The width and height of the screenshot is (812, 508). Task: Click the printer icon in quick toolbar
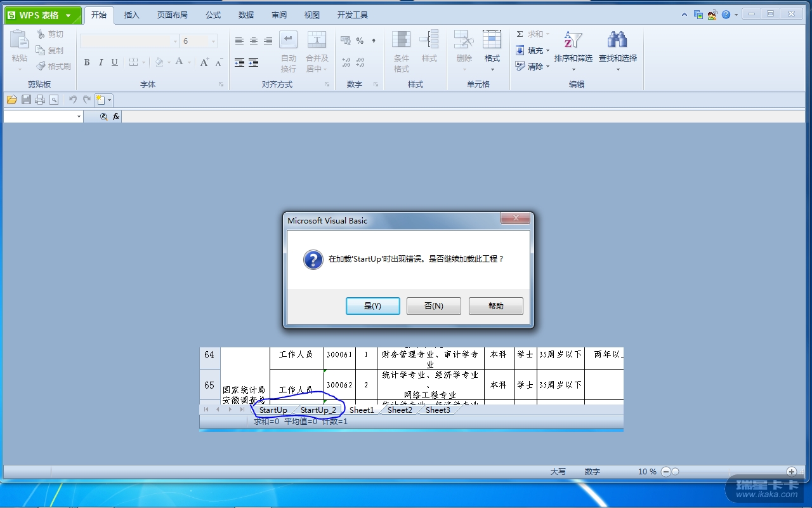(40, 100)
